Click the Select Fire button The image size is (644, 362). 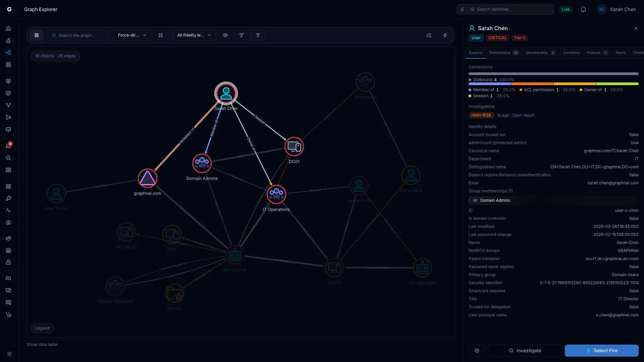[x=601, y=351]
